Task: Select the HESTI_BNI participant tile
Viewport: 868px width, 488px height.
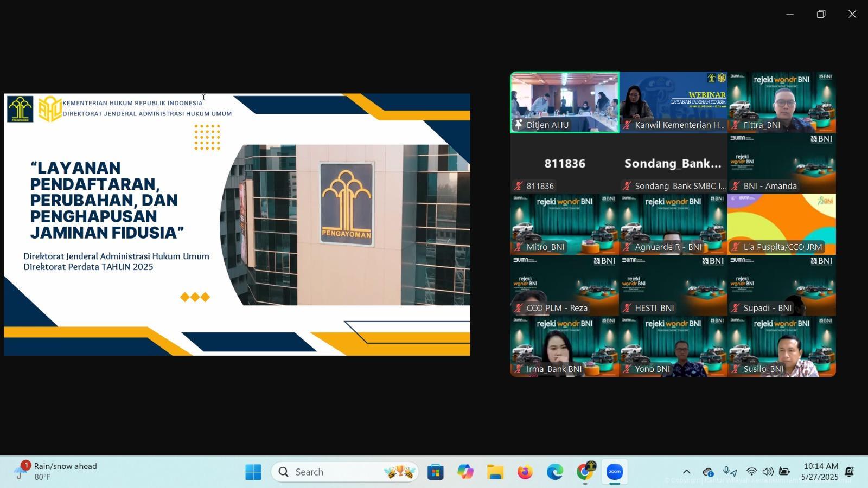Action: (673, 285)
